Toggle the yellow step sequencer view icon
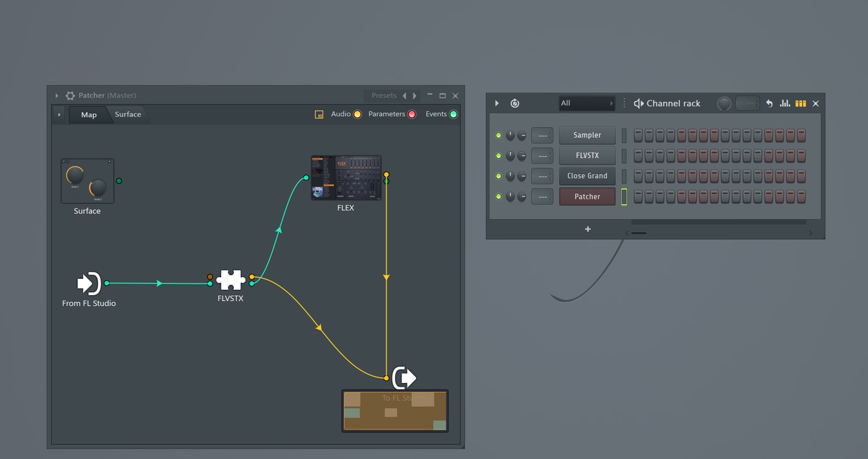Image resolution: width=868 pixels, height=459 pixels. [800, 104]
